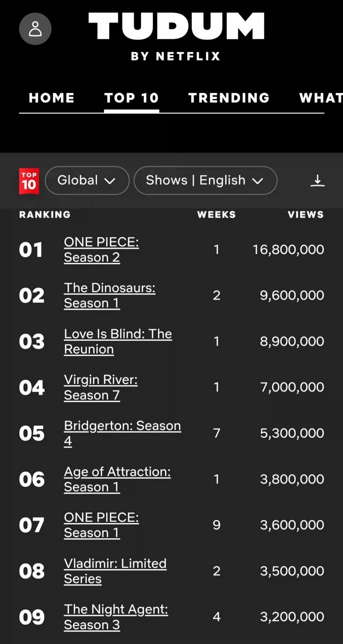Image resolution: width=343 pixels, height=644 pixels.
Task: Switch to the Trending tab
Action: click(229, 98)
